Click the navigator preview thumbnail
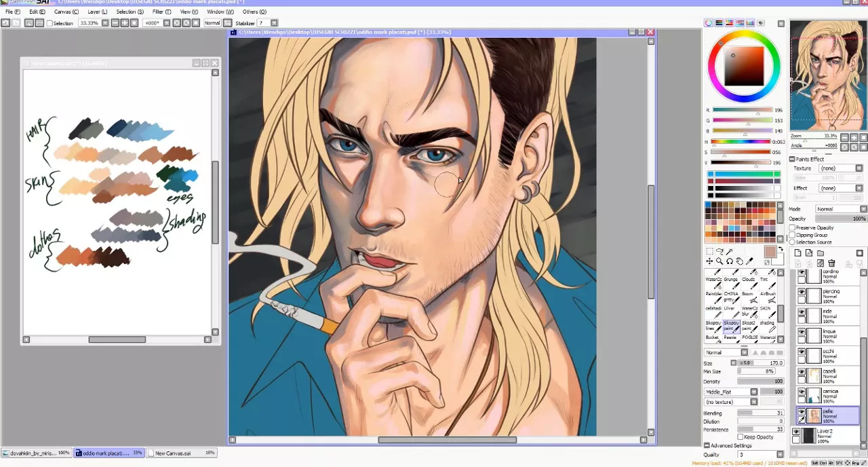Viewport: 868px width, 467px height. [x=828, y=75]
